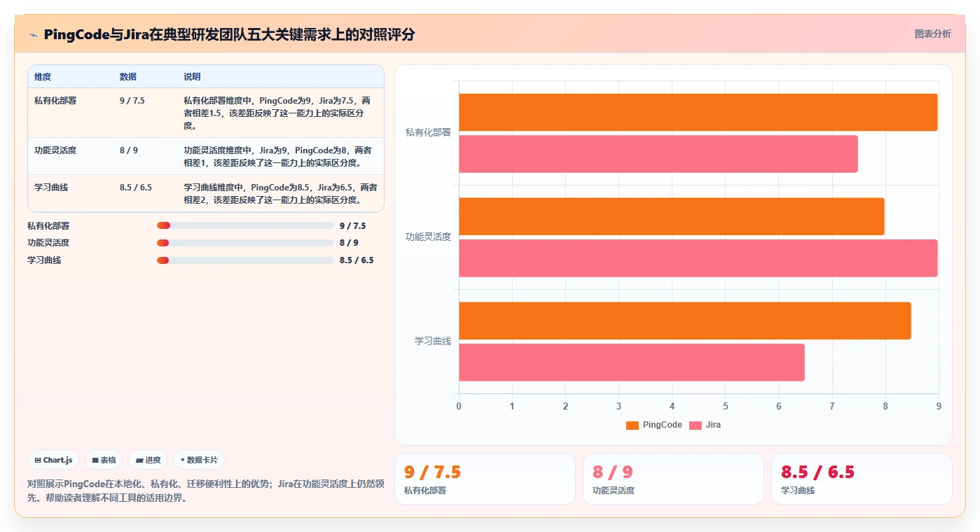
Task: Click the summary paragraph starting 对照展示PingCode
Action: coord(205,491)
